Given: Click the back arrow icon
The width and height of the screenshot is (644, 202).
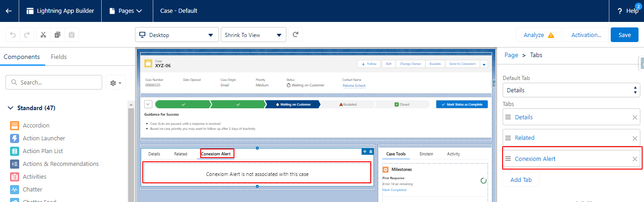Looking at the screenshot, I should [9, 11].
